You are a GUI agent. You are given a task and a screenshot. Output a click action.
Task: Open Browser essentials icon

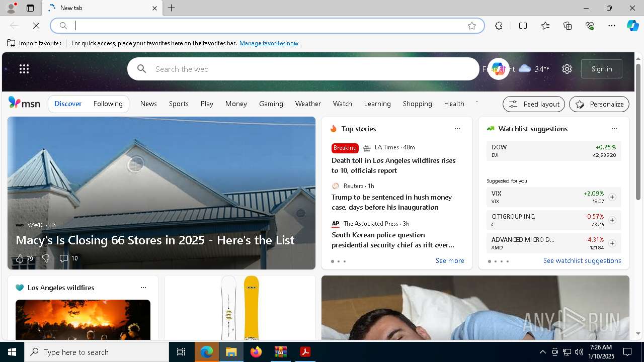click(590, 26)
